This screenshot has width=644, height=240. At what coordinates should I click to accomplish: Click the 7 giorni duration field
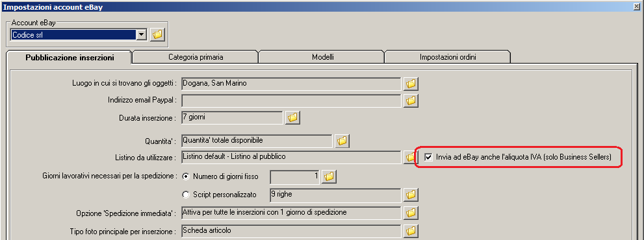click(x=232, y=117)
